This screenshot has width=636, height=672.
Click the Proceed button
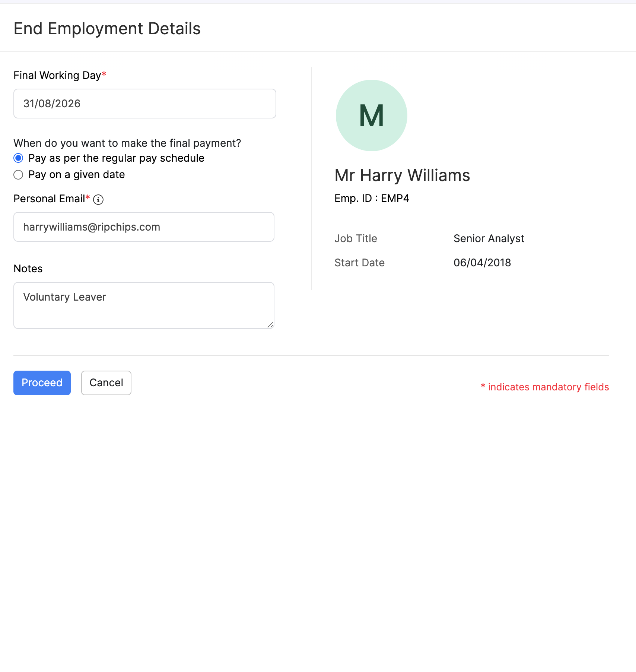coord(42,383)
